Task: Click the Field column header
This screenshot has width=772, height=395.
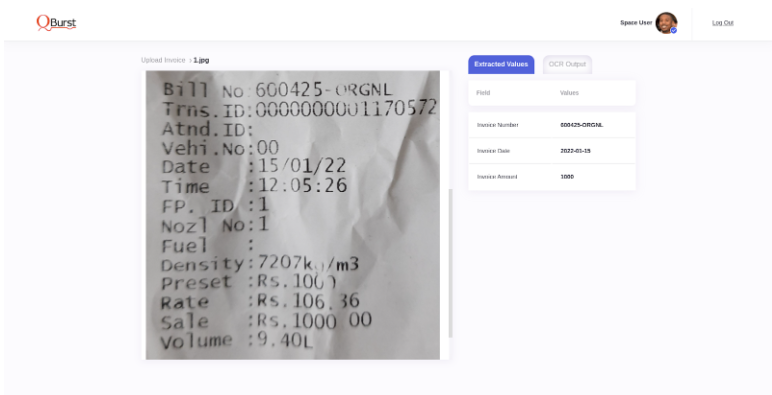Action: point(483,93)
